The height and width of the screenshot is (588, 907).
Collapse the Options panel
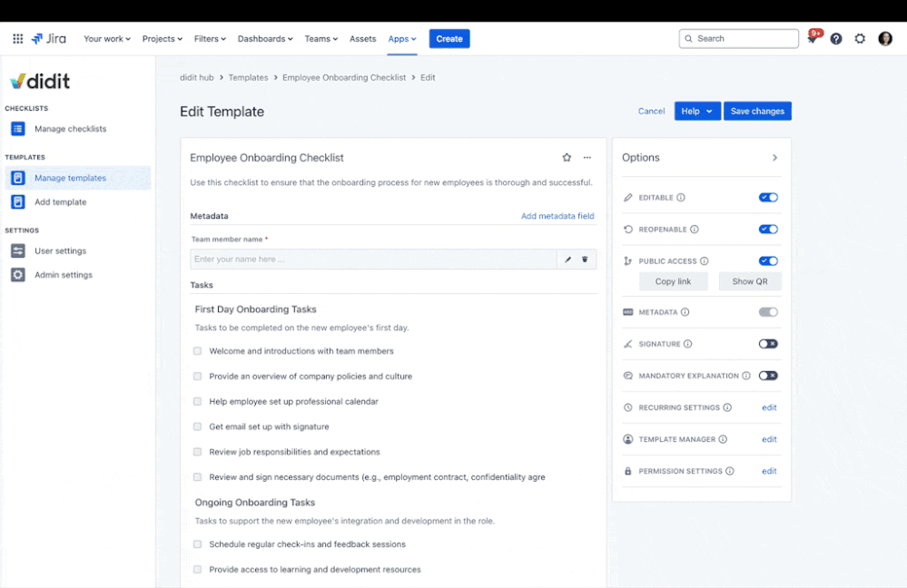[x=776, y=157]
